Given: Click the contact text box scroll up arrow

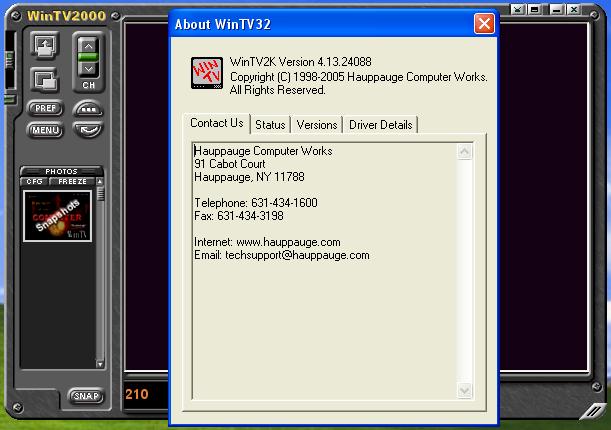Looking at the screenshot, I should (x=464, y=152).
